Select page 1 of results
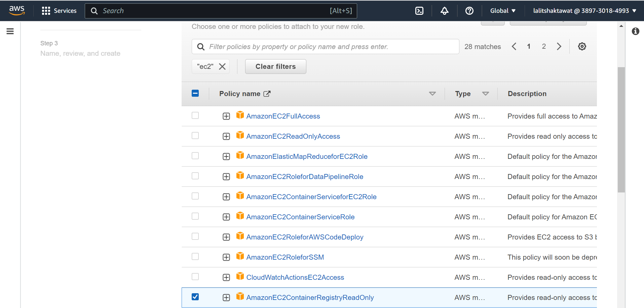Screen dimensions: 644x308 529,46
